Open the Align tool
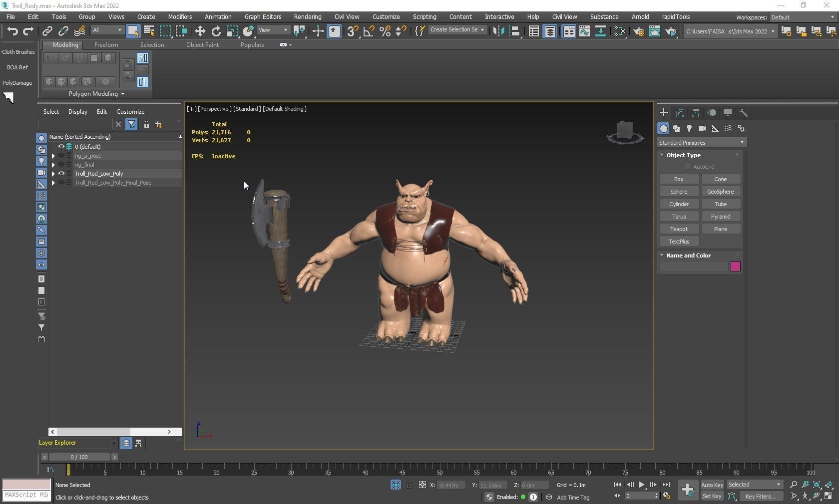The height and width of the screenshot is (504, 839). point(514,31)
